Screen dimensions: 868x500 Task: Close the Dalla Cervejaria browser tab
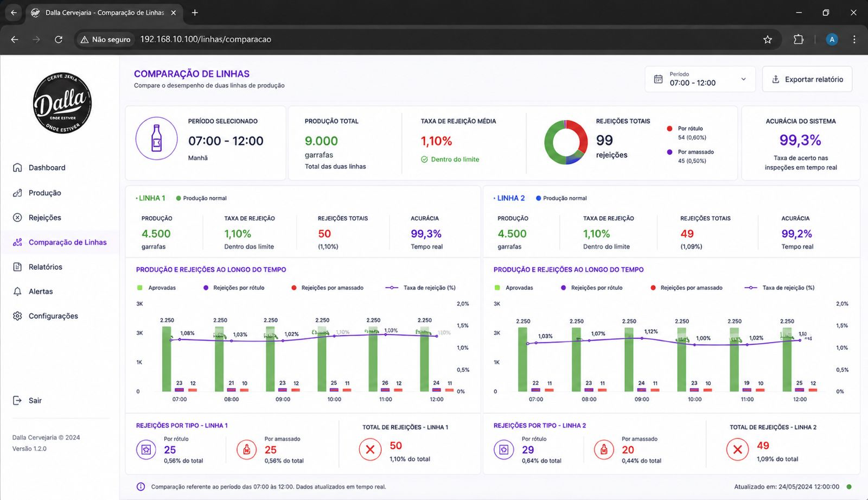(174, 12)
